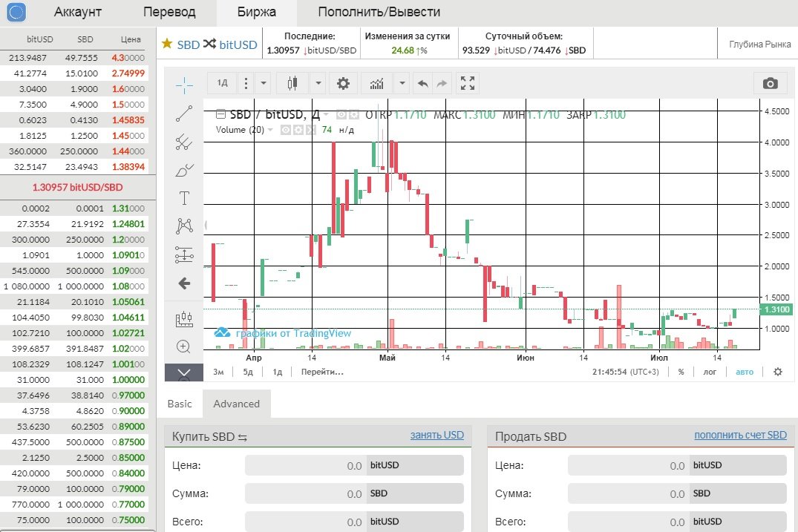Open Глубина Рынка market depth
The image size is (798, 532).
[759, 45]
